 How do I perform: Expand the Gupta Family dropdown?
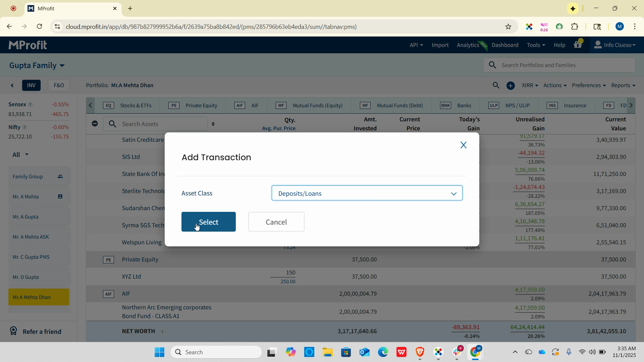pyautogui.click(x=37, y=65)
